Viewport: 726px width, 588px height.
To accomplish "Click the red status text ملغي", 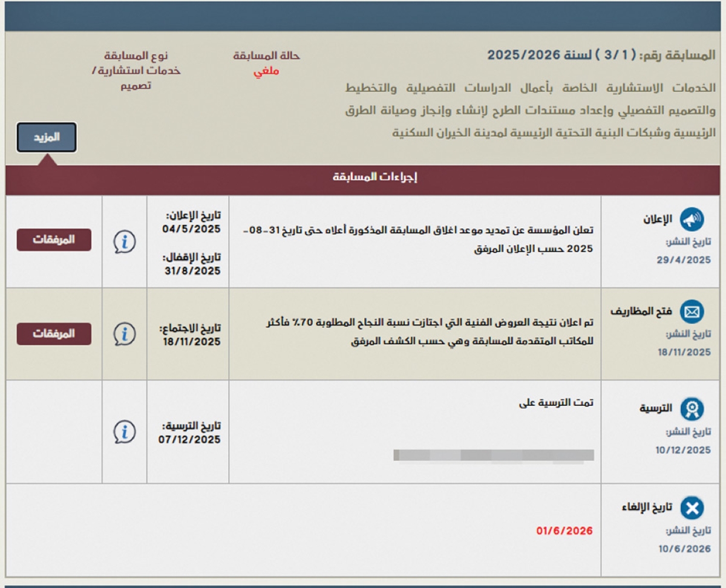I will click(x=266, y=71).
